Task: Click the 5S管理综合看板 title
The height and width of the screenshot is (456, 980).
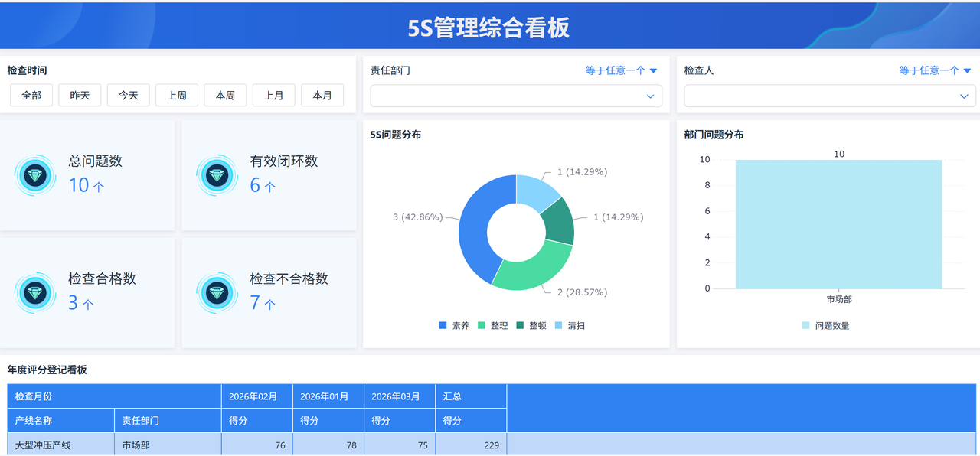Action: click(488, 28)
